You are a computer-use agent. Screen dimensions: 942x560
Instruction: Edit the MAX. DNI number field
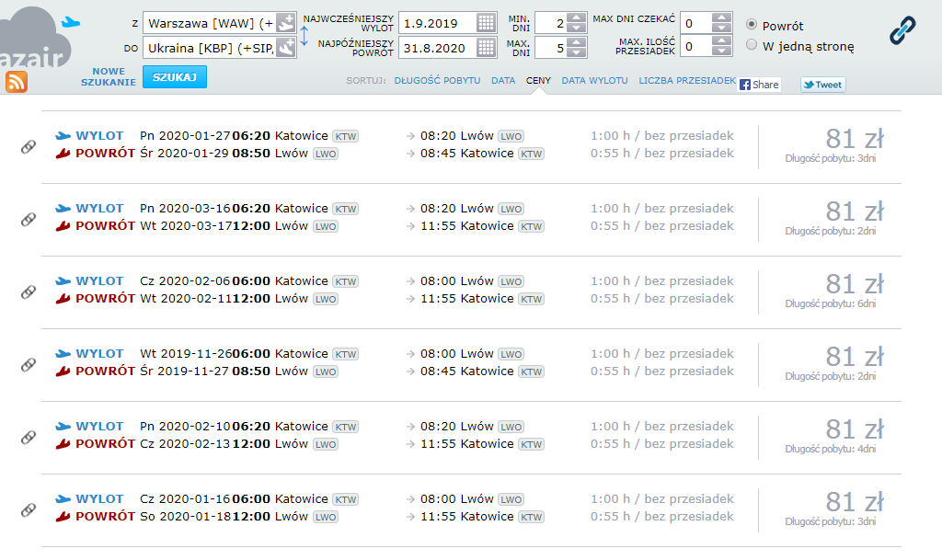(x=551, y=48)
